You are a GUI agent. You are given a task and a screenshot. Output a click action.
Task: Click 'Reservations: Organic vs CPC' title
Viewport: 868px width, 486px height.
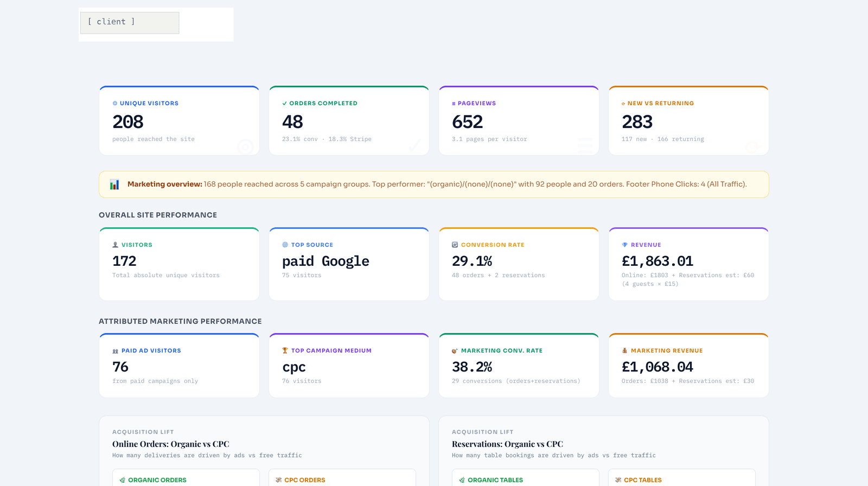coord(507,444)
